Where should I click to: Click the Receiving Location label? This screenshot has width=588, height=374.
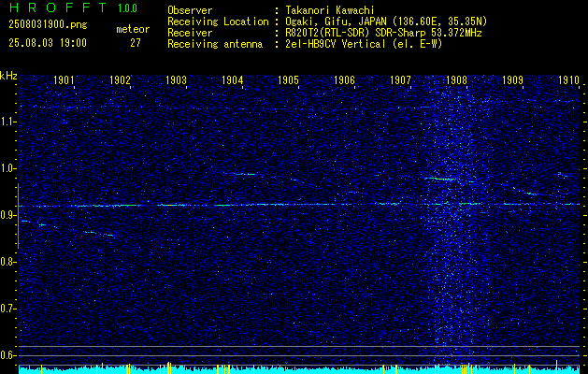click(x=218, y=22)
